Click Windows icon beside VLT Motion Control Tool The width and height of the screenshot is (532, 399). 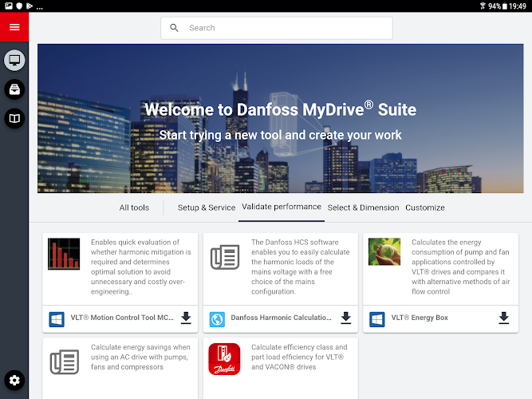57,319
